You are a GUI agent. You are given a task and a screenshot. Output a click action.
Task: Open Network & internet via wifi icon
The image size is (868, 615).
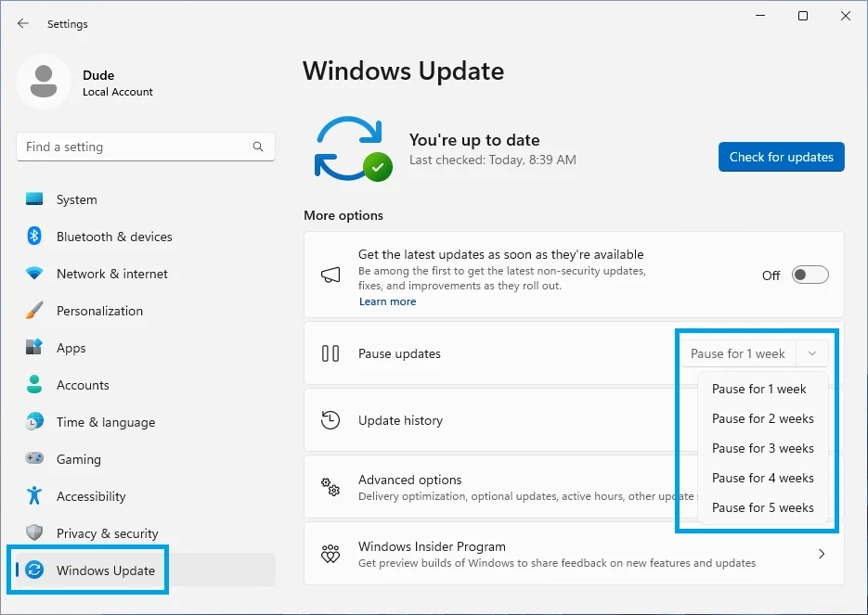coord(34,274)
